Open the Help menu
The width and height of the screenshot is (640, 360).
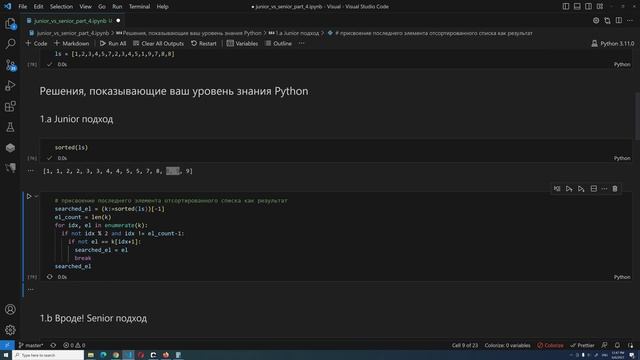pos(162,7)
